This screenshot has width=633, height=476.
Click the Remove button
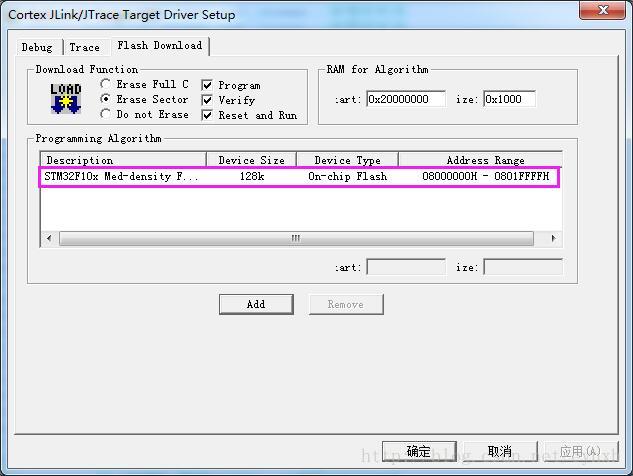346,304
